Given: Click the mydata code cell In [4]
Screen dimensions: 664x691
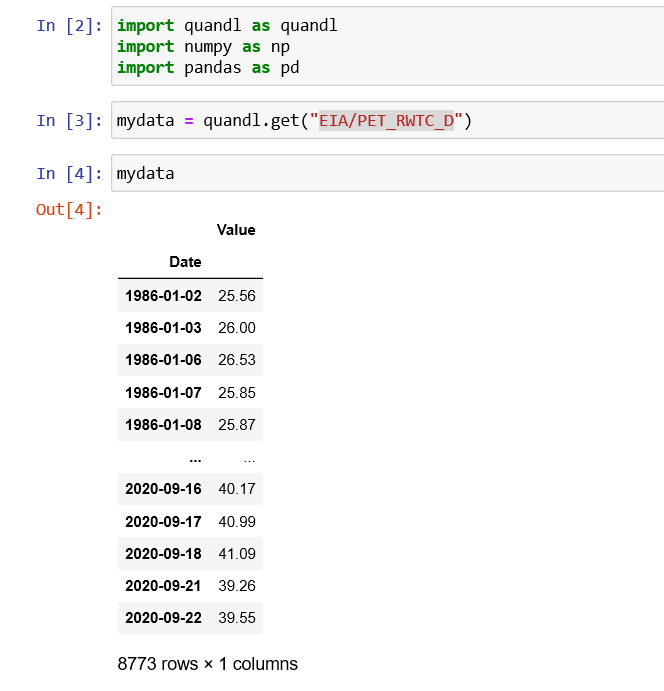Looking at the screenshot, I should click(388, 173).
